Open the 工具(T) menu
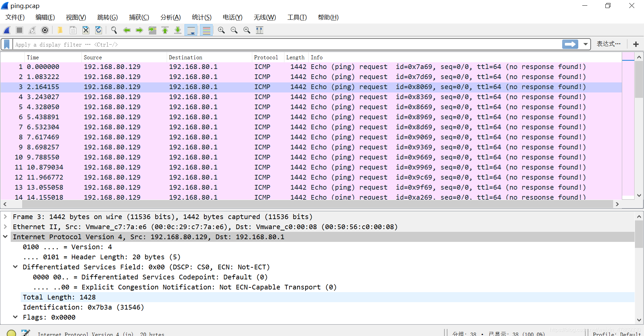The width and height of the screenshot is (644, 336). pos(297,17)
